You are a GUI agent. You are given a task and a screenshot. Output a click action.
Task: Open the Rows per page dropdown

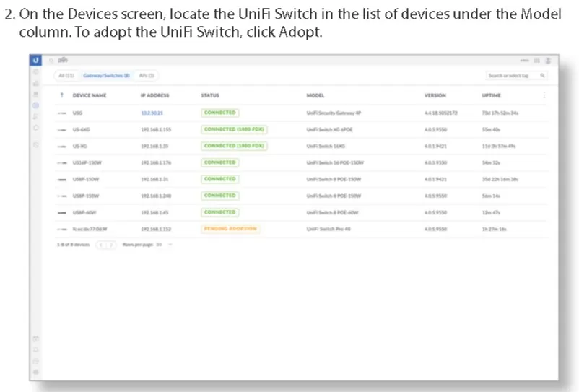point(164,245)
